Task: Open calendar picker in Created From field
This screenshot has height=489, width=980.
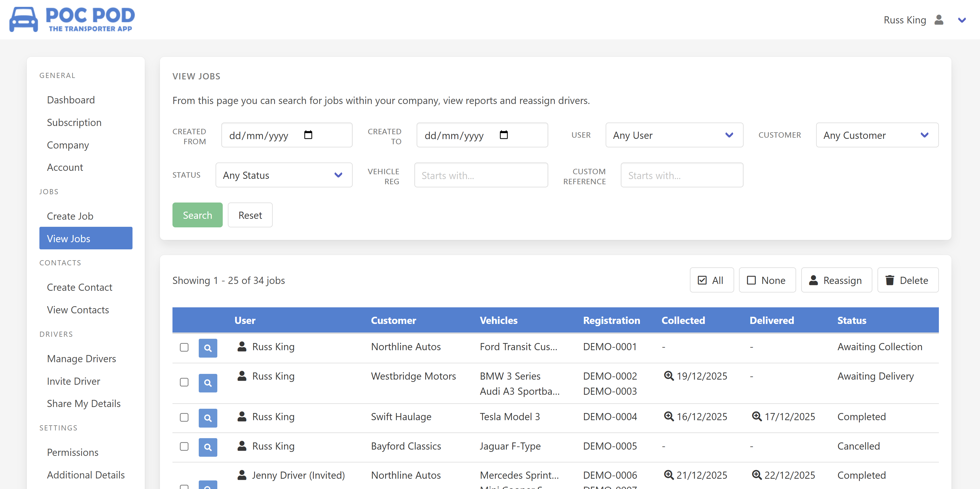Action: [x=308, y=135]
